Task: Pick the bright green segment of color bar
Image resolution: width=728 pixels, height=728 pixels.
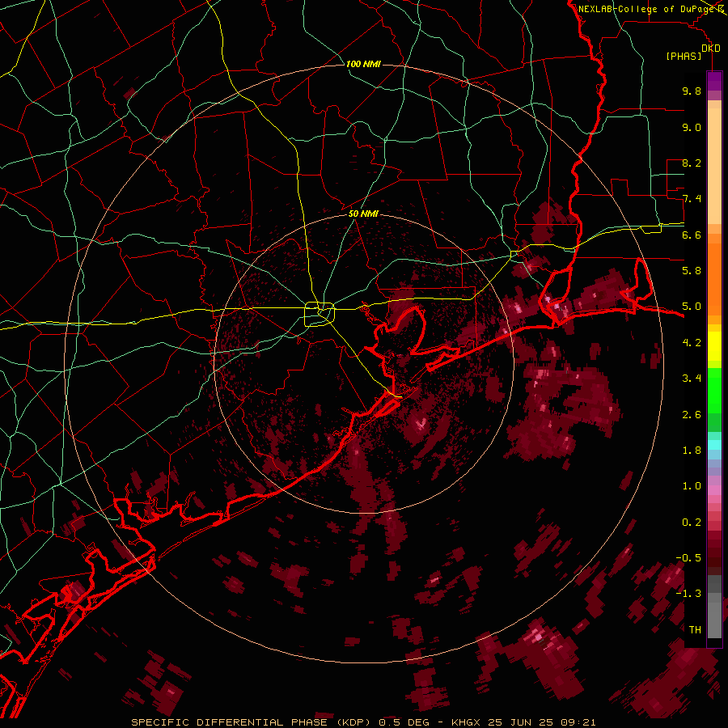Action: pos(714,390)
